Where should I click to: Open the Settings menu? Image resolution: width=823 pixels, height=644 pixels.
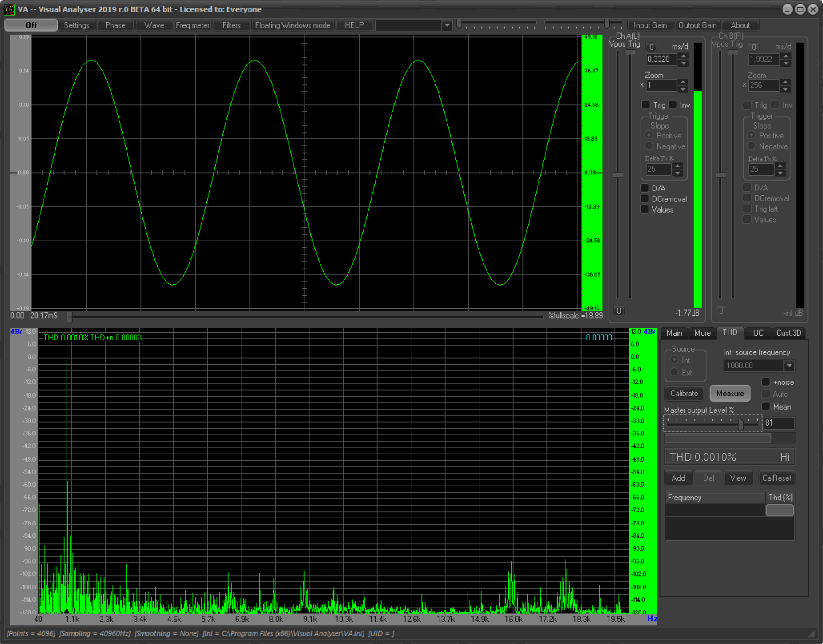(x=77, y=25)
